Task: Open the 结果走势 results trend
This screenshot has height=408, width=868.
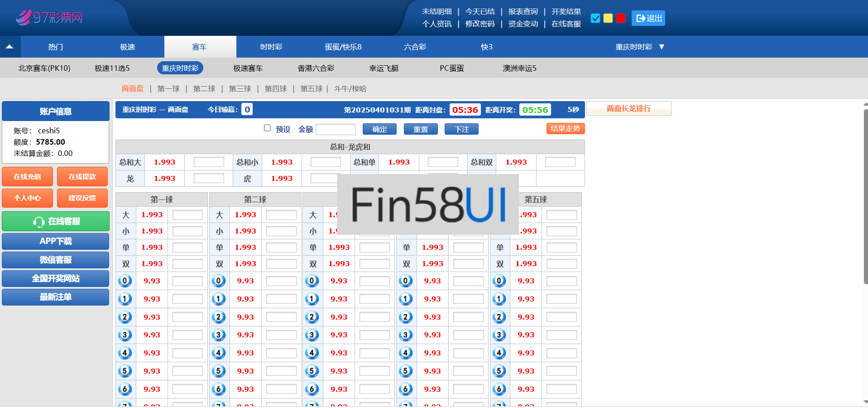Action: tap(565, 129)
